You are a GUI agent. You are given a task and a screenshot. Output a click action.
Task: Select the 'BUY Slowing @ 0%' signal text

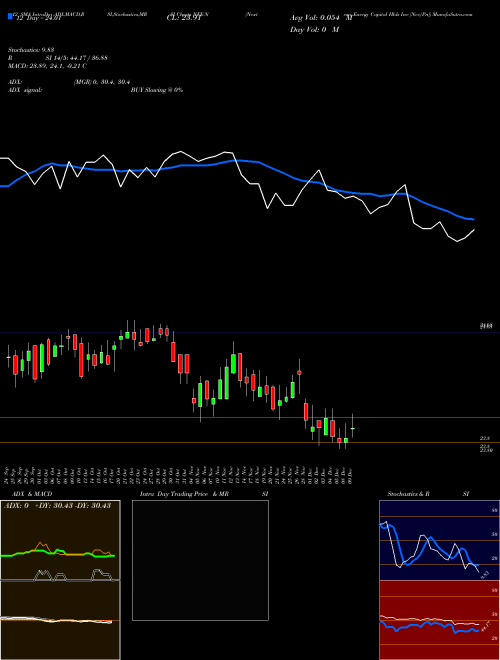(x=157, y=90)
